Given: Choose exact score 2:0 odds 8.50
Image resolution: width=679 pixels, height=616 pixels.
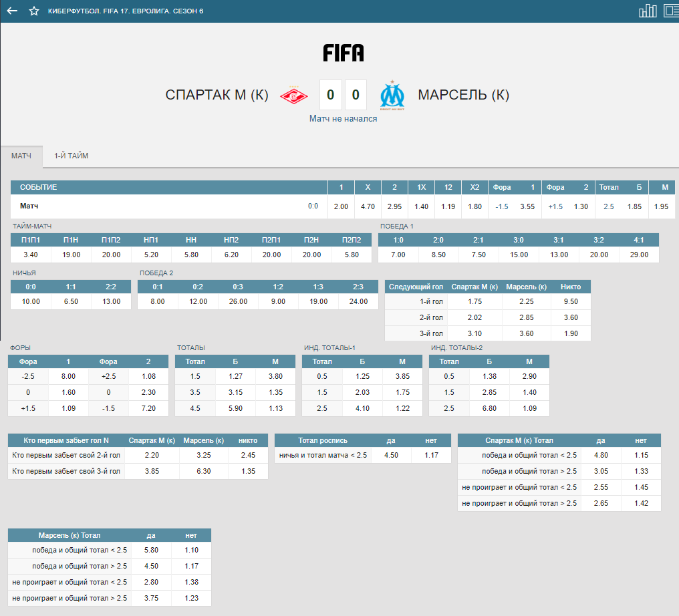Looking at the screenshot, I should (438, 255).
